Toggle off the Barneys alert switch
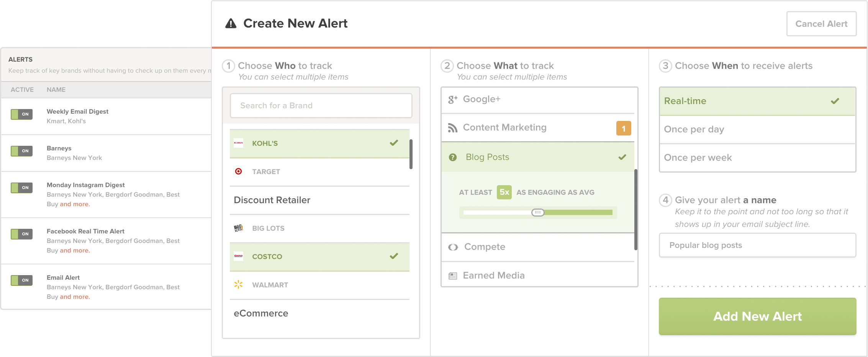Viewport: 868px width, 357px height. [22, 151]
